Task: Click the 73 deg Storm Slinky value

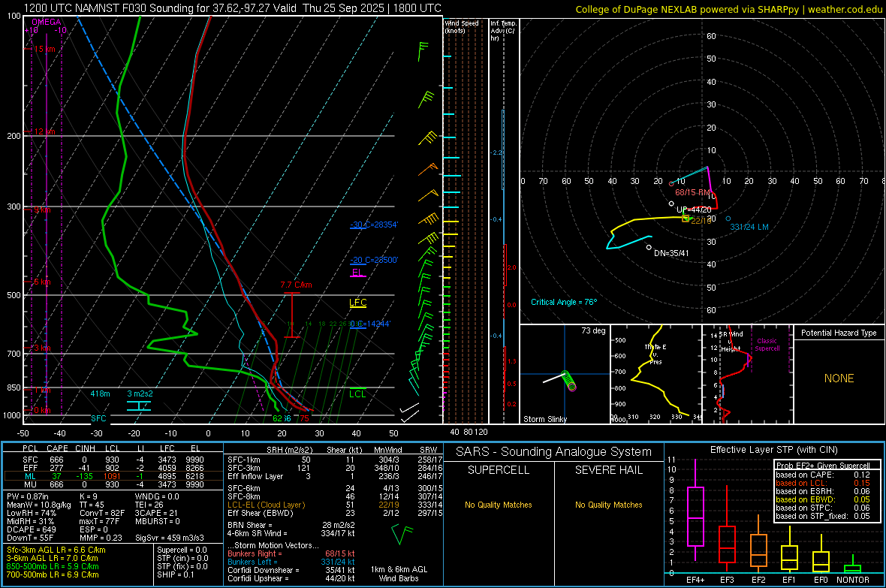Action: click(x=593, y=330)
